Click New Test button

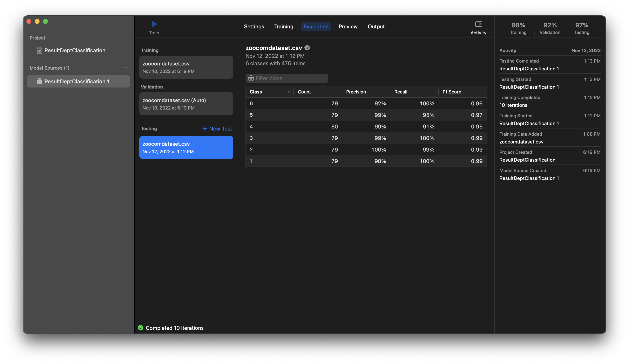(217, 129)
